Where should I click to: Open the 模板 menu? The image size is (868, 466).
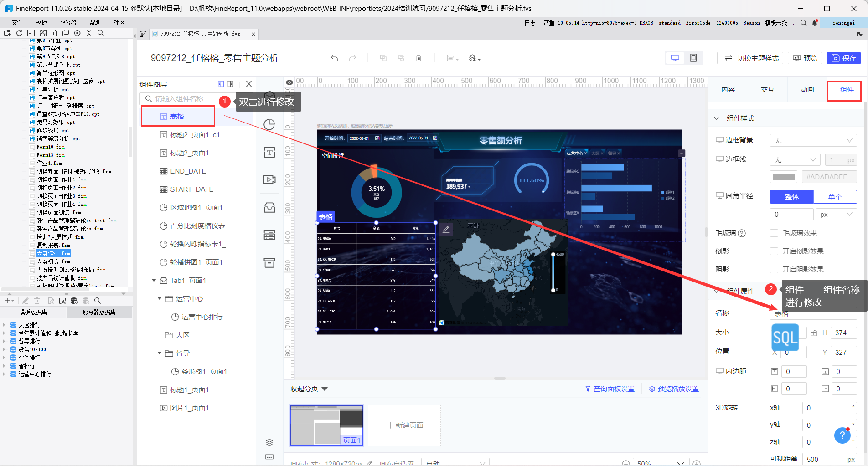coord(41,22)
